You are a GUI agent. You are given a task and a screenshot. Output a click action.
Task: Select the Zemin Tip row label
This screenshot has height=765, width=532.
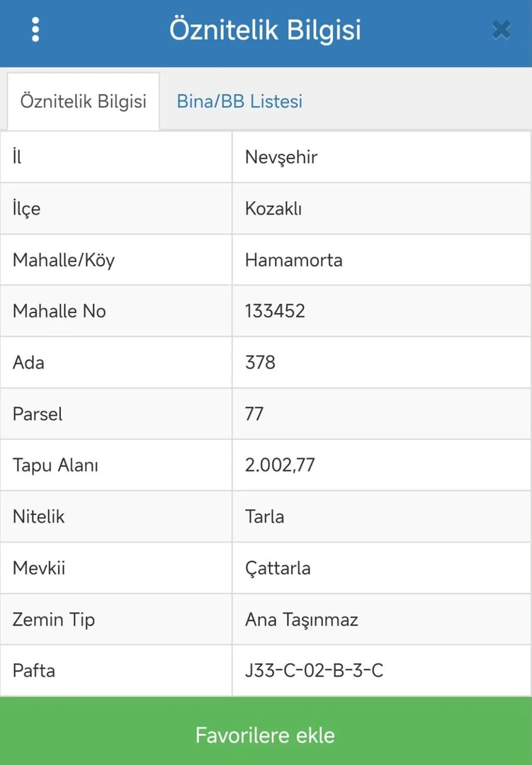(x=54, y=620)
